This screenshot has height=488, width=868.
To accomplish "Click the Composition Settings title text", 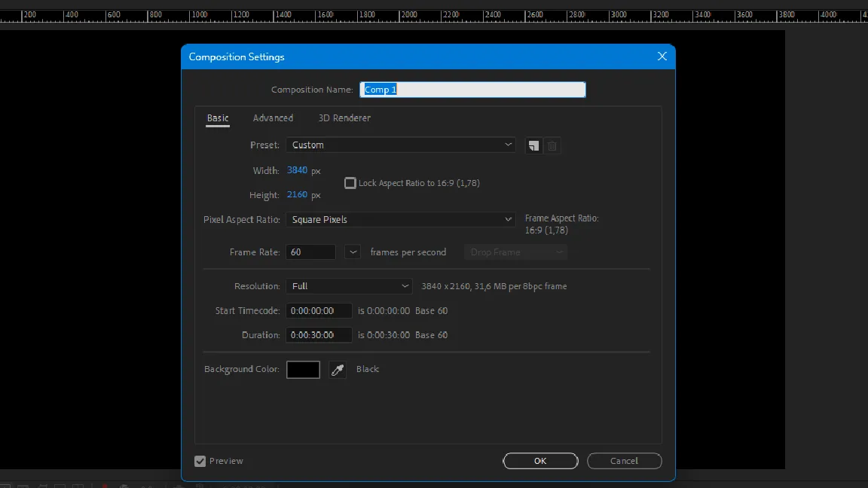I will click(237, 57).
